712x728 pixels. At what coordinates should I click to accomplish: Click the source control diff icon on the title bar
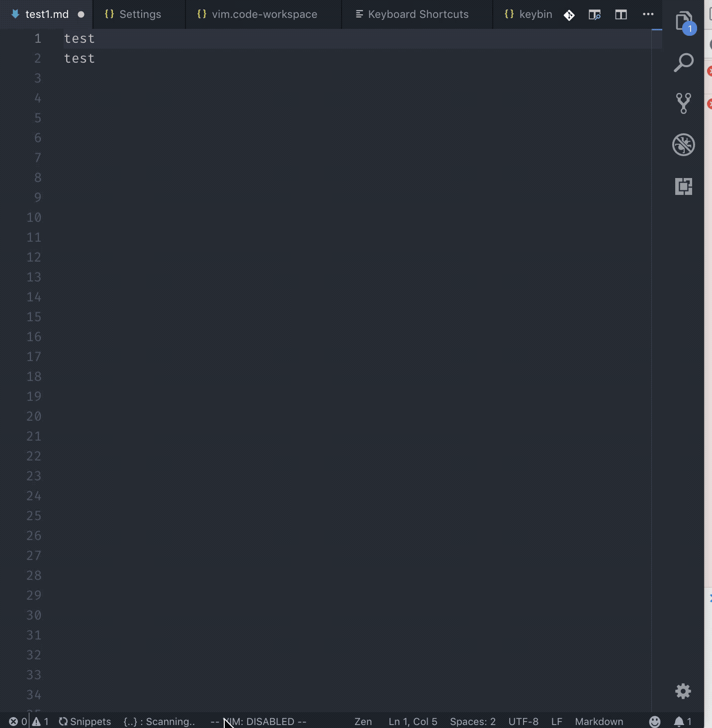(x=569, y=14)
